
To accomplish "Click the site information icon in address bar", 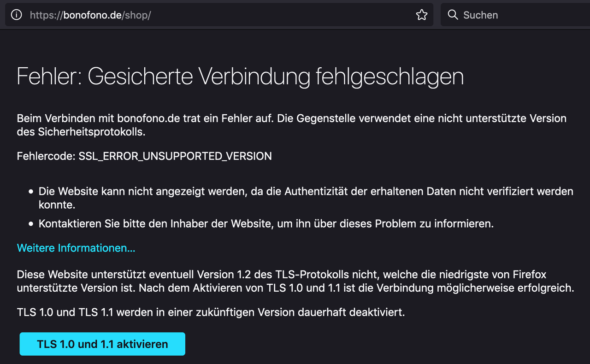I will (17, 15).
